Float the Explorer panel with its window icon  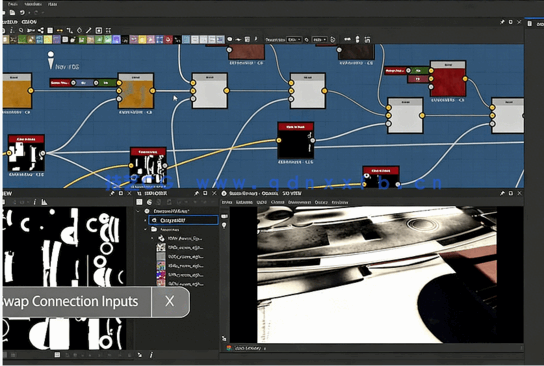coord(205,193)
